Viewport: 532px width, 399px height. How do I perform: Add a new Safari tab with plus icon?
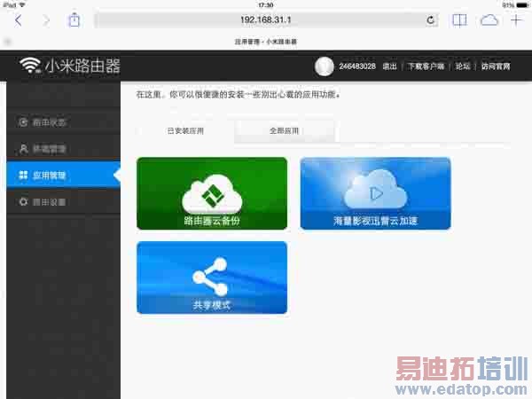[x=516, y=20]
